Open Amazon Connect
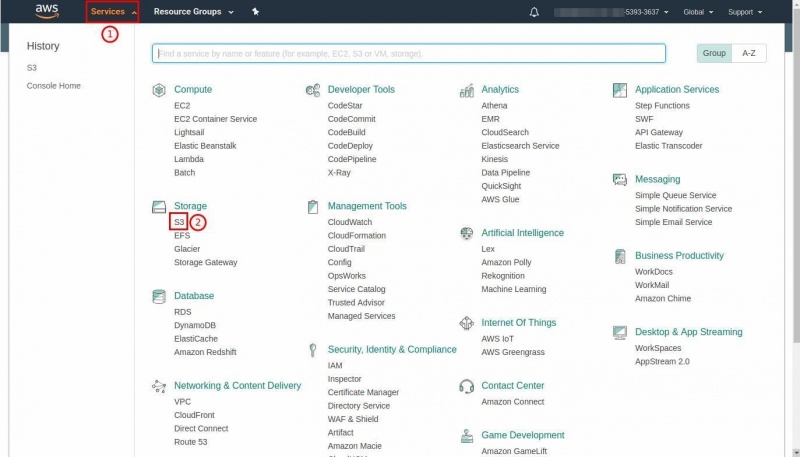Image resolution: width=800 pixels, height=457 pixels. coord(513,402)
